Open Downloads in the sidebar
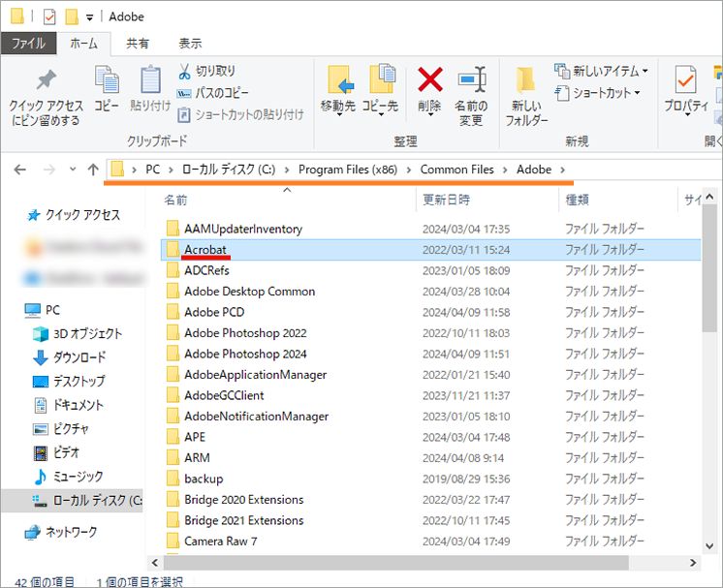The image size is (723, 588). pos(69,357)
